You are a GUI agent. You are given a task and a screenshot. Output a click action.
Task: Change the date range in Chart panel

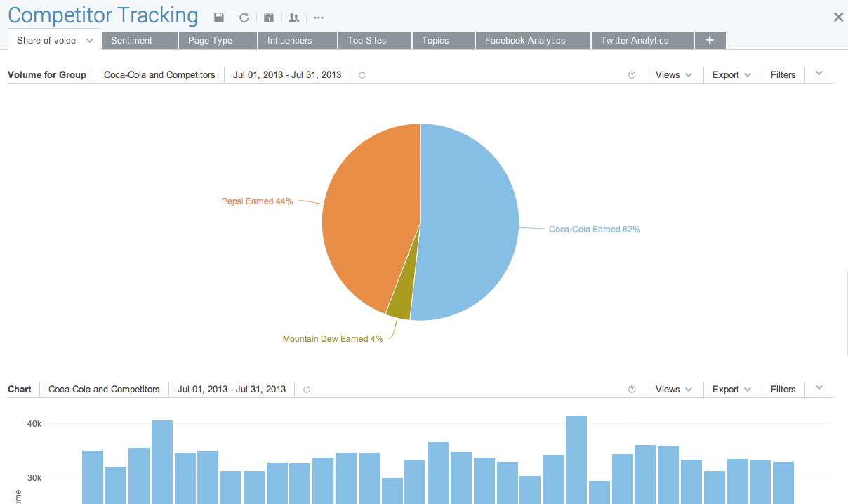pos(232,390)
